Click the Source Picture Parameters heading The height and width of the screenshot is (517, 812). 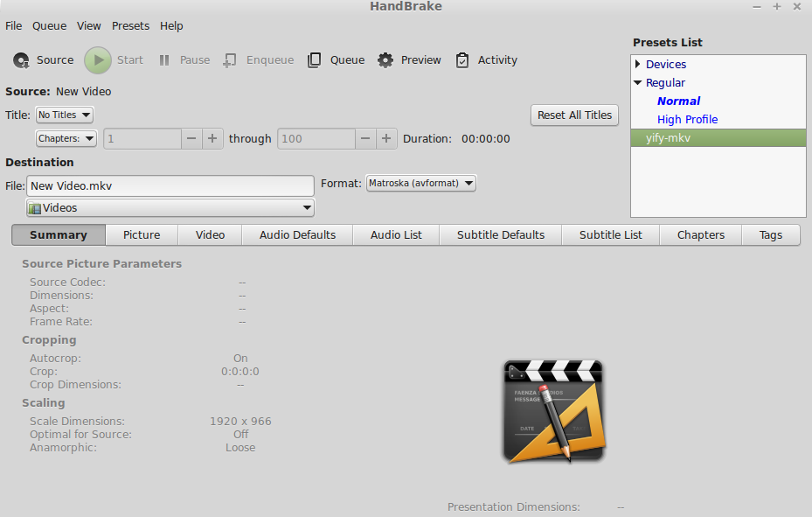(101, 263)
